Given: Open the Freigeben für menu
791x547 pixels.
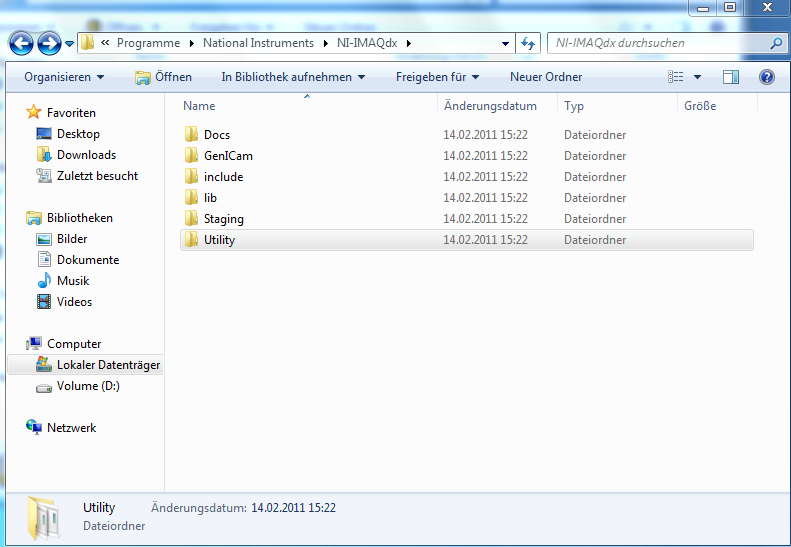Looking at the screenshot, I should click(x=437, y=77).
